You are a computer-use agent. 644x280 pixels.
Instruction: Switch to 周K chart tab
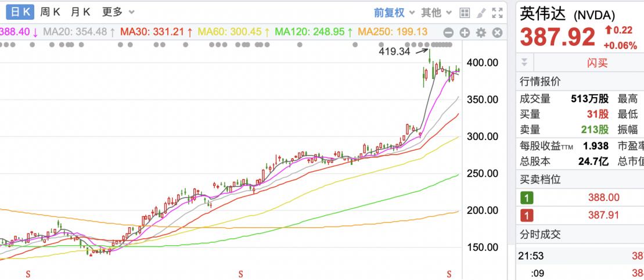[x=50, y=12]
